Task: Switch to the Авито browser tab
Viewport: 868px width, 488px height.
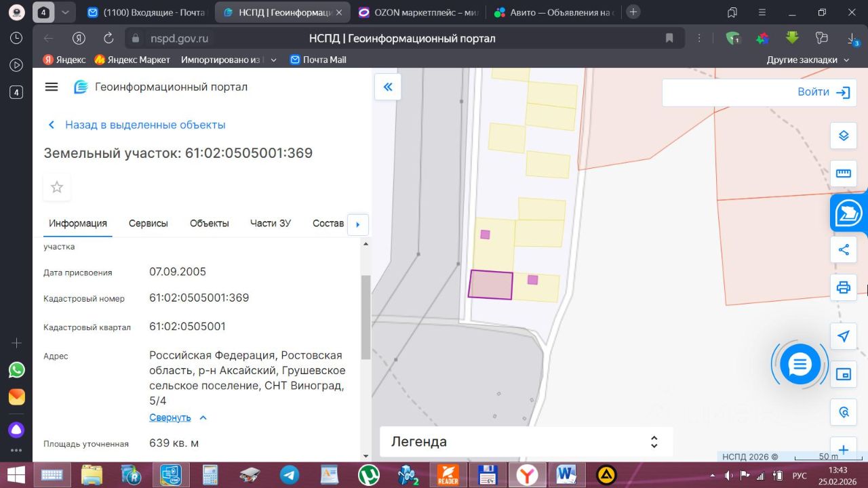Action: (x=555, y=12)
